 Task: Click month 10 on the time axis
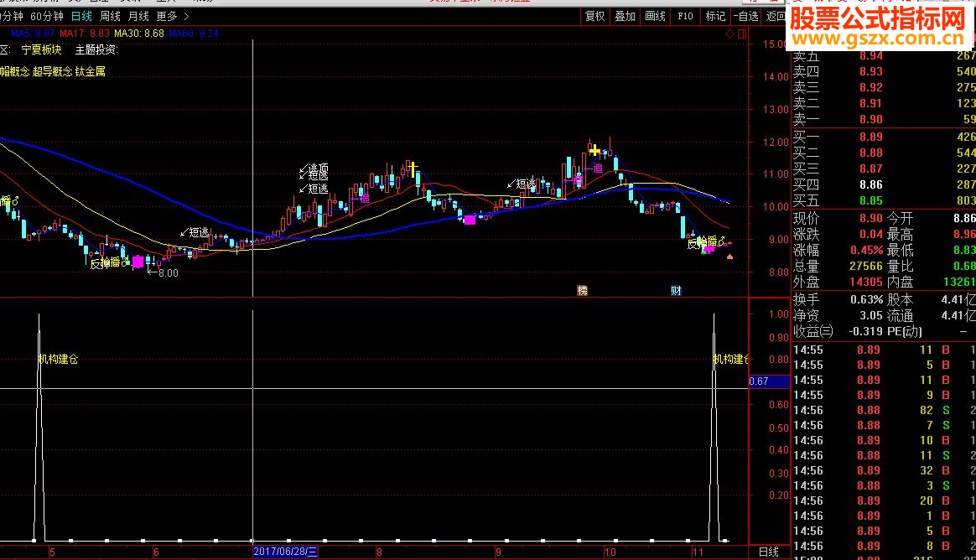(x=610, y=552)
